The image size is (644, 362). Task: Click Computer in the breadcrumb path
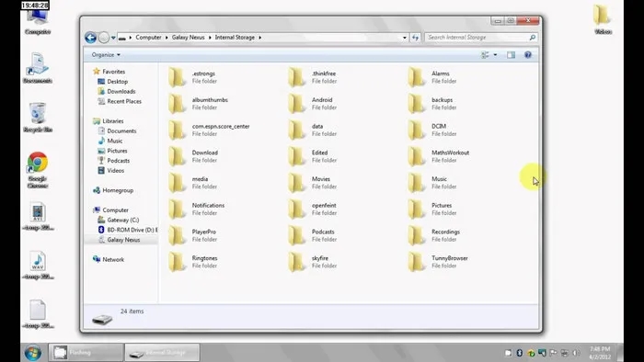tap(148, 38)
